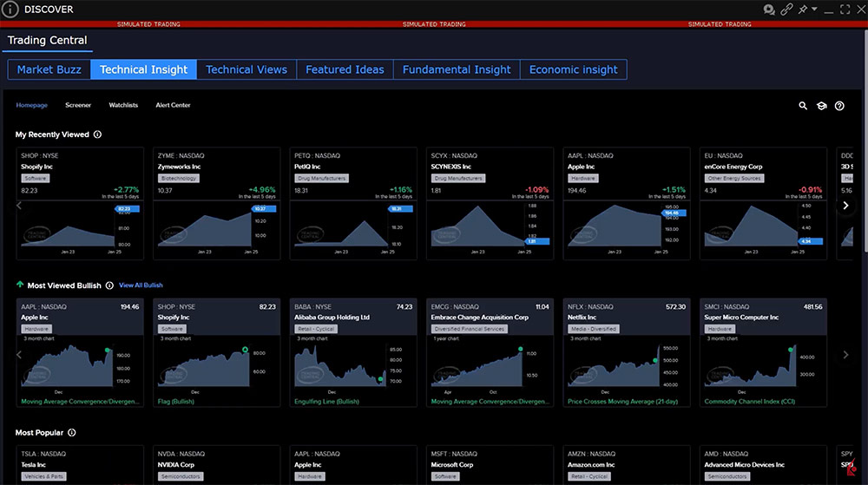Image resolution: width=868 pixels, height=485 pixels.
Task: Open the graduation cap education icon
Action: [821, 106]
